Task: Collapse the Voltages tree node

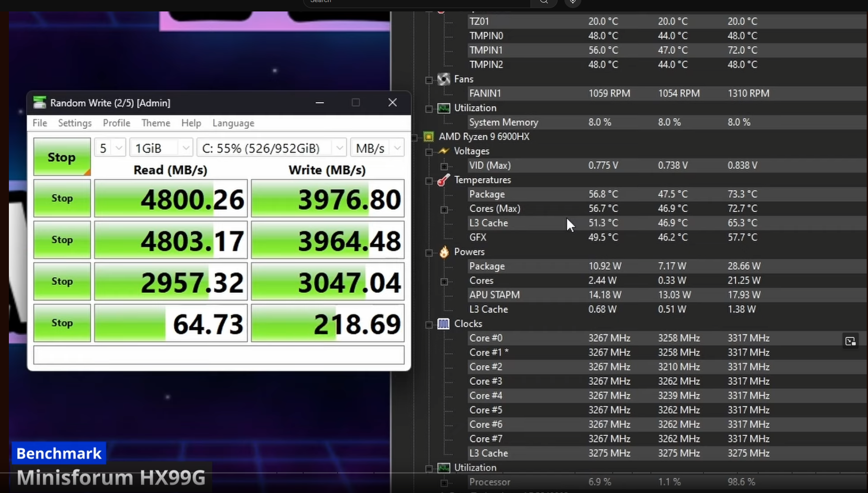Action: pos(429,151)
